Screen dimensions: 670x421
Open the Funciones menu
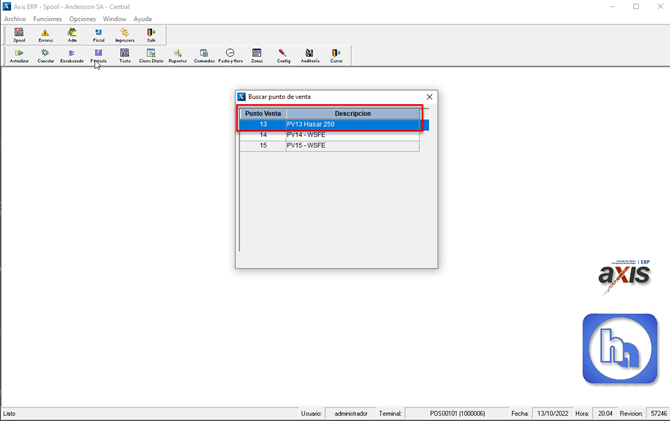[x=47, y=19]
